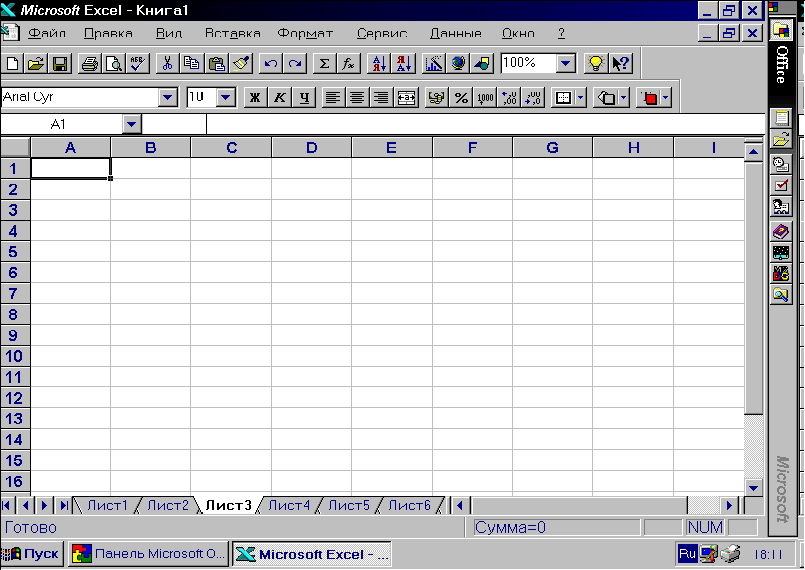The height and width of the screenshot is (570, 805).
Task: Open the Правка menu
Action: click(x=108, y=33)
